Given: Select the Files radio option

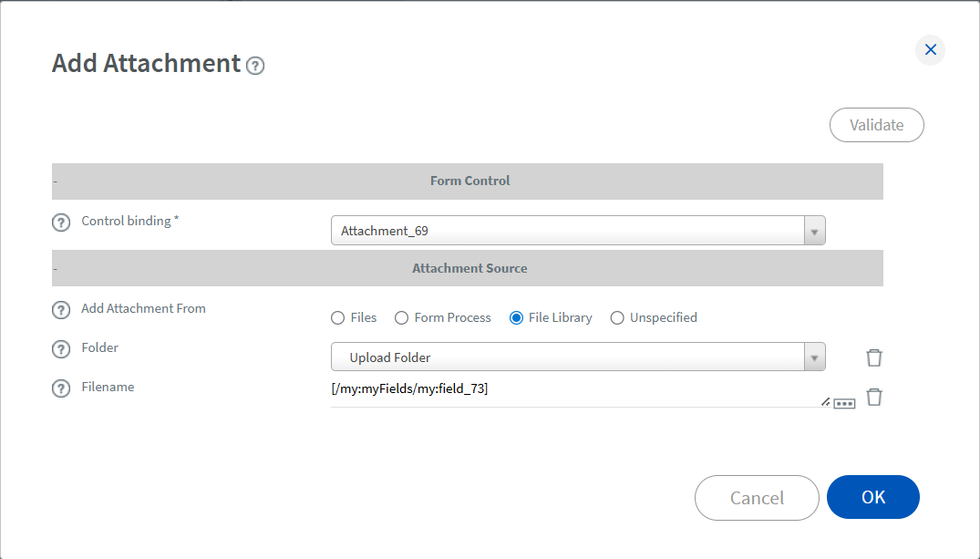Looking at the screenshot, I should [338, 318].
